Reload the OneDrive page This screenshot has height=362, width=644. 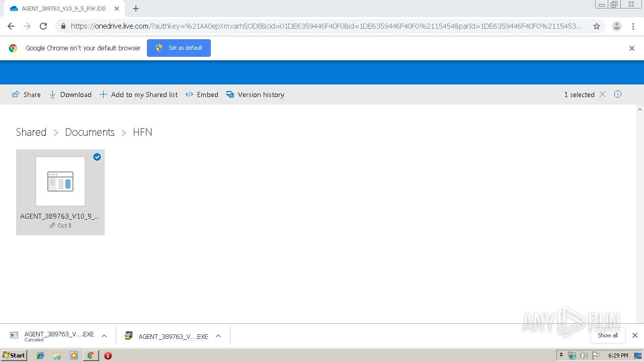coord(43,26)
